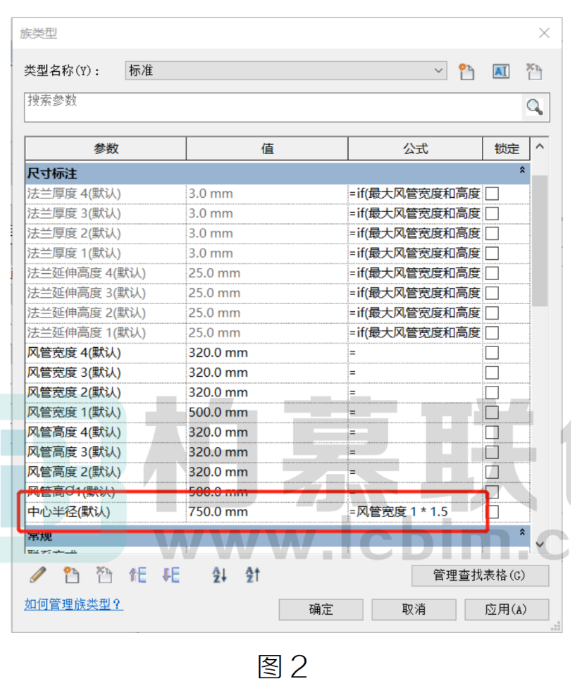Toggle lock checkbox for 法兰厚度 2
Viewport: 571px width, 685px height.
click(x=492, y=233)
